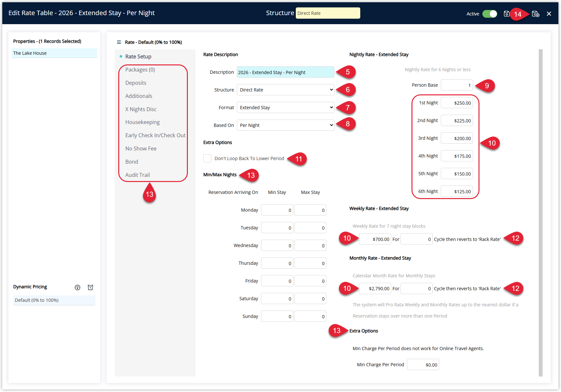Image resolution: width=561 pixels, height=392 pixels.
Task: Click the Save icon in the header
Action: [x=507, y=14]
